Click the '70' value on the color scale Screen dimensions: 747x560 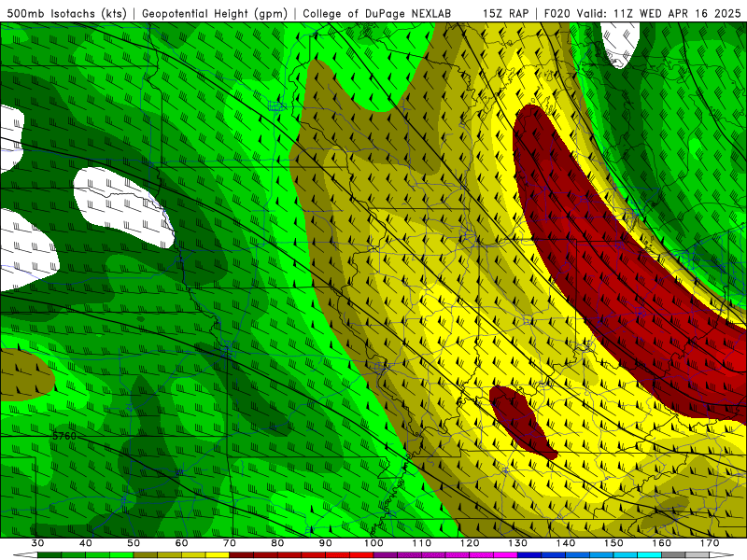coord(230,543)
